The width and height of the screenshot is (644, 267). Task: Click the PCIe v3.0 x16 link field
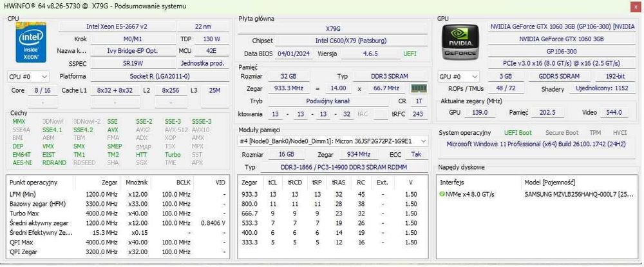pyautogui.click(x=562, y=63)
